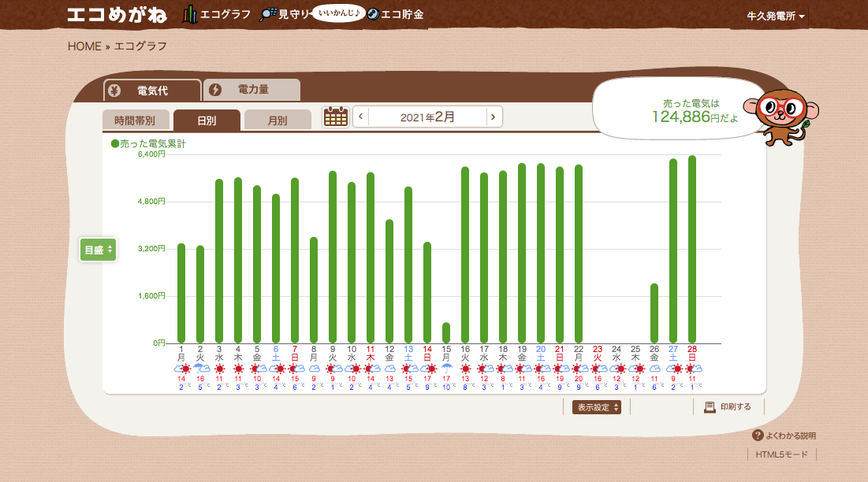Open the 表示設定 display settings dropdown
This screenshot has width=868, height=482.
596,407
